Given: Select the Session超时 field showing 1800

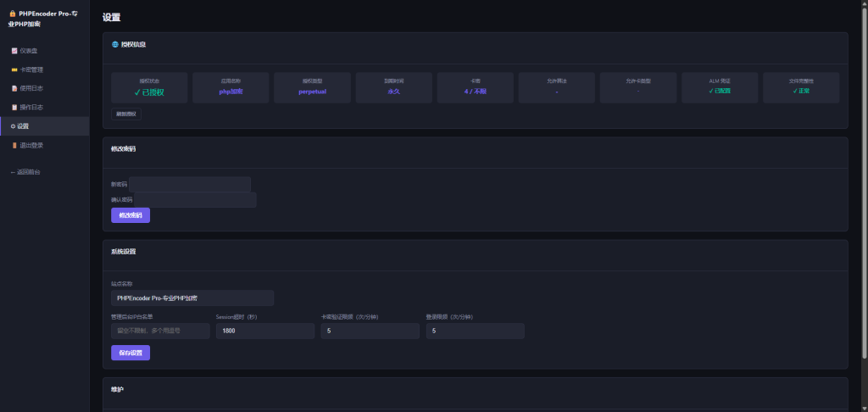Looking at the screenshot, I should pos(264,331).
